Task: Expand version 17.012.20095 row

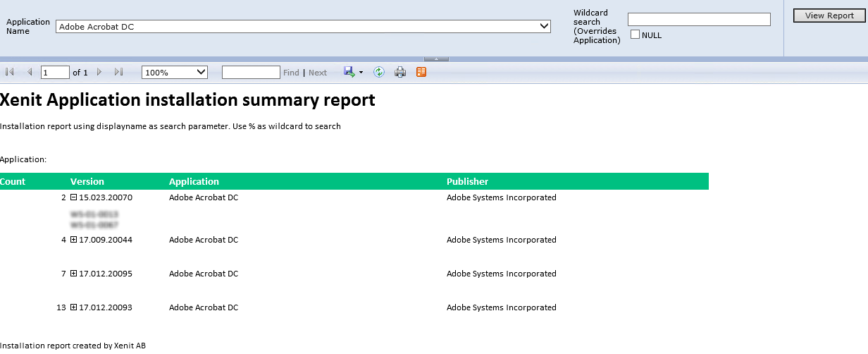Action: (74, 274)
